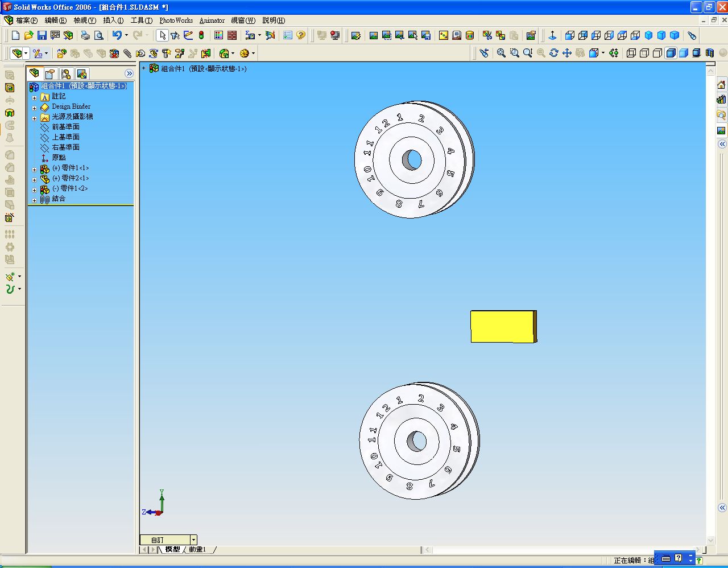Viewport: 728px width, 568px height.
Task: Print the document using the printer icon
Action: (85, 35)
